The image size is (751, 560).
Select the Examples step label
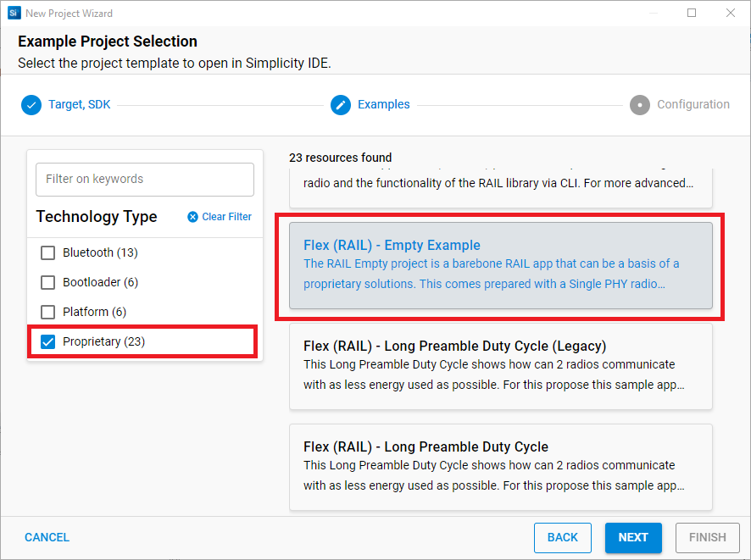pyautogui.click(x=384, y=104)
